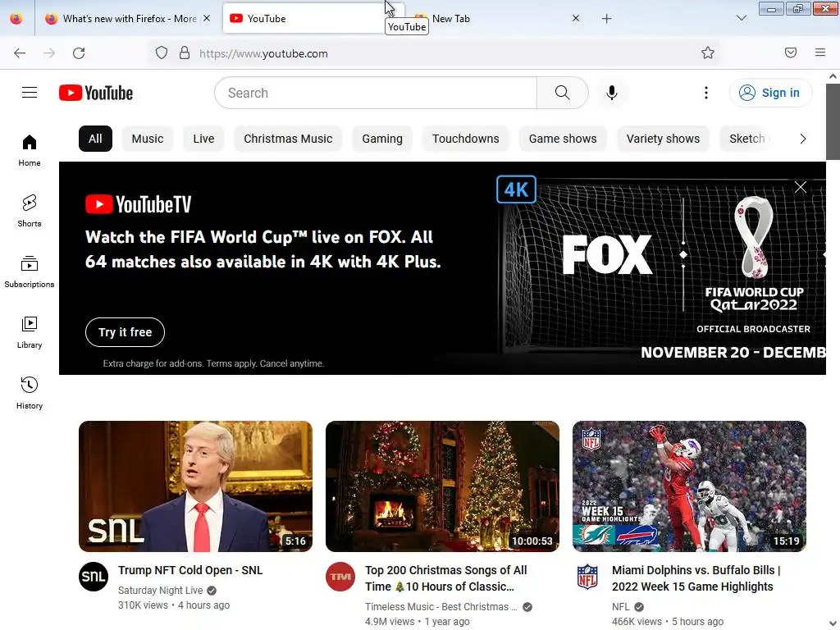The height and width of the screenshot is (630, 840).
Task: Open a new browser tab
Action: [606, 19]
